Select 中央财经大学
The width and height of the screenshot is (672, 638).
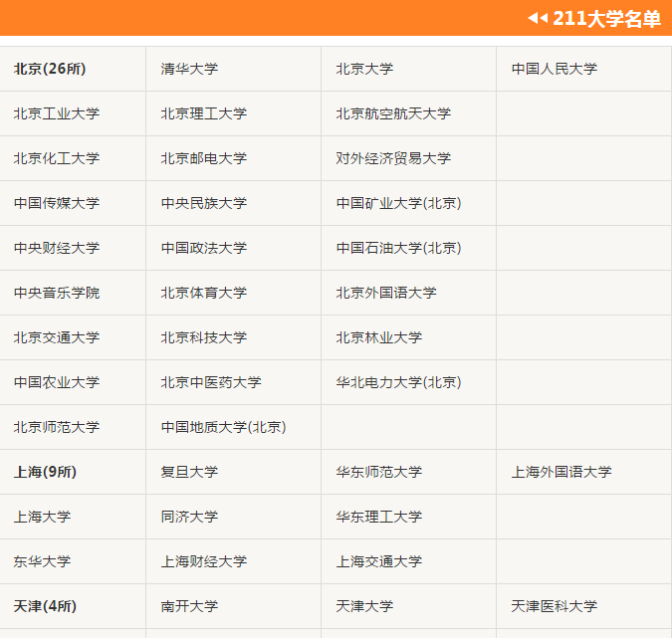click(x=57, y=248)
